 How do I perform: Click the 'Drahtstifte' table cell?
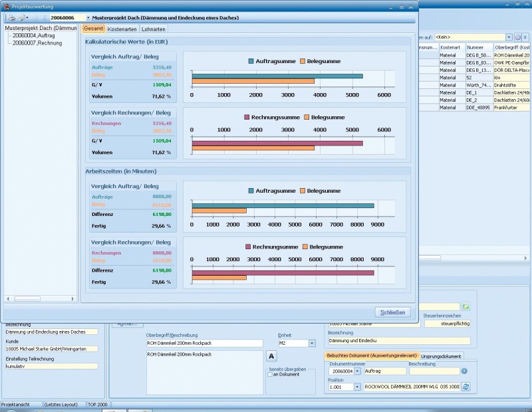coord(512,85)
